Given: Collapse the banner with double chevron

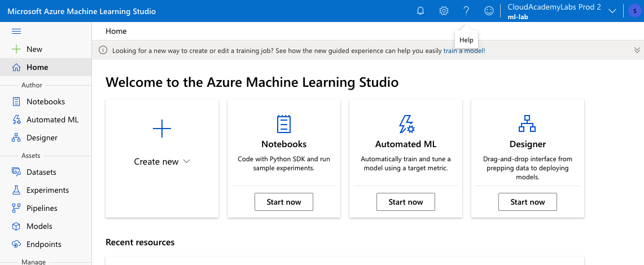Looking at the screenshot, I should 637,50.
